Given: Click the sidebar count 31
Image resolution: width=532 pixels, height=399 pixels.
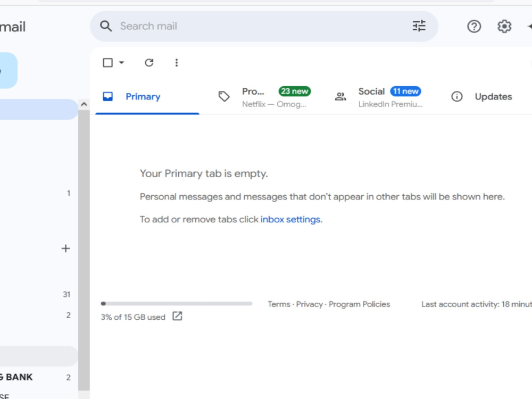Looking at the screenshot, I should 66,295.
